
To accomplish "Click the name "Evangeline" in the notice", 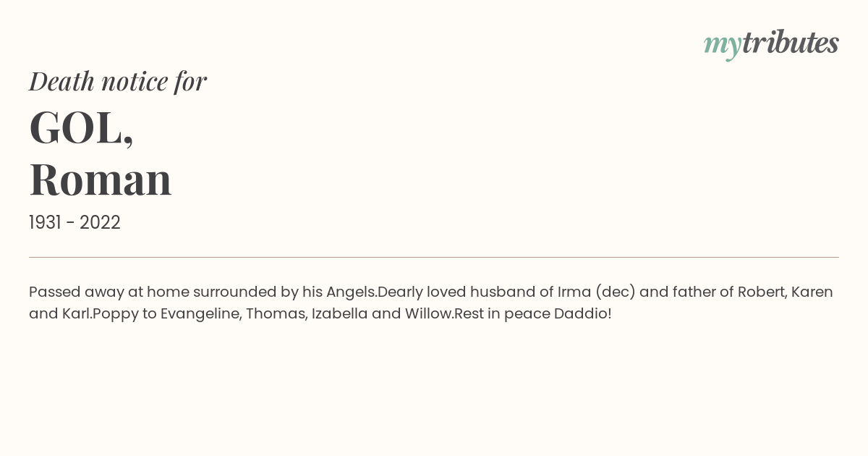I will pos(200,314).
